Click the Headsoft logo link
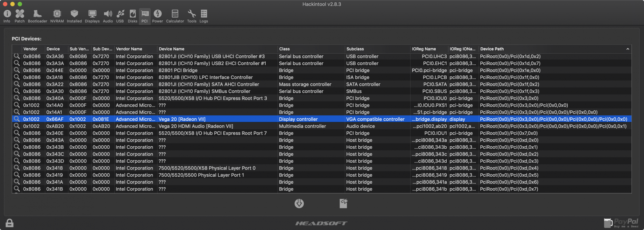The width and height of the screenshot is (644, 230). click(321, 223)
